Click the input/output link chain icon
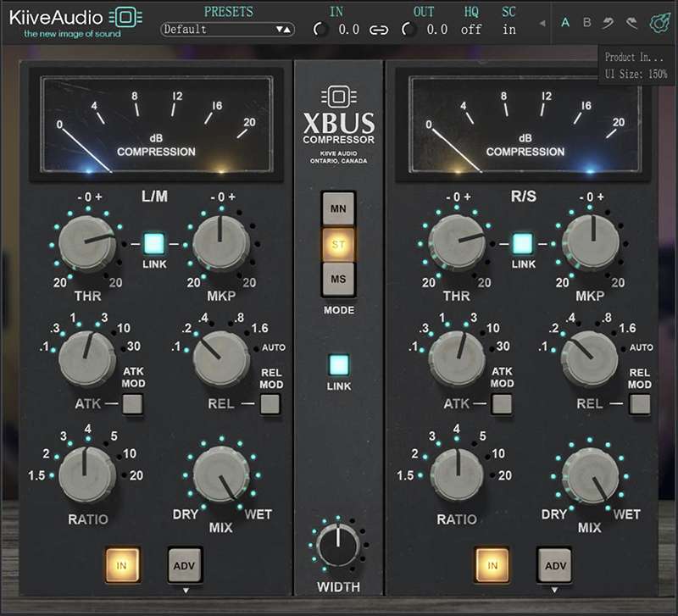This screenshot has width=678, height=616. tap(379, 30)
